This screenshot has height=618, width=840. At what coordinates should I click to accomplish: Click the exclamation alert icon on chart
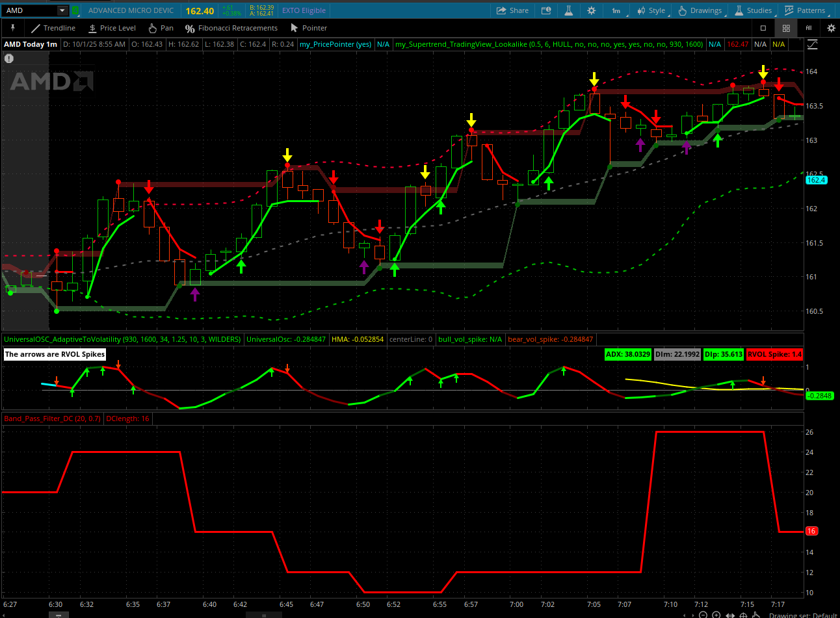pyautogui.click(x=9, y=58)
